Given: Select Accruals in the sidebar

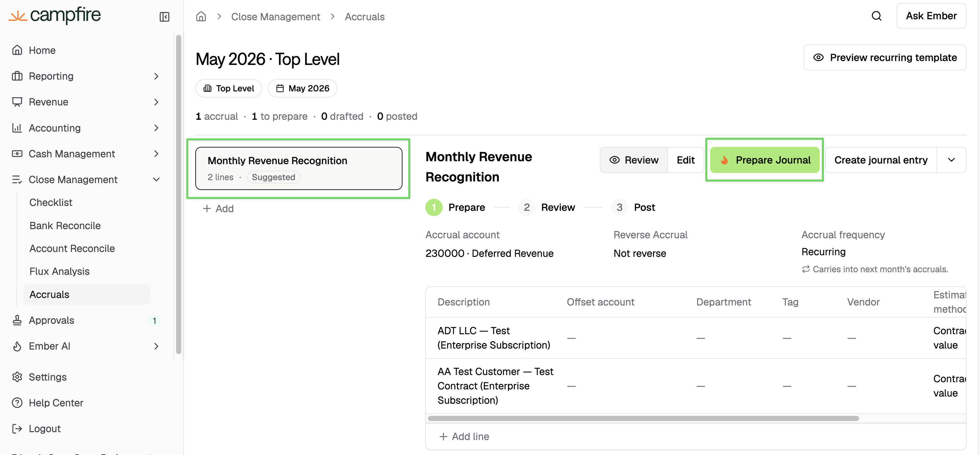Looking at the screenshot, I should 87,294.
